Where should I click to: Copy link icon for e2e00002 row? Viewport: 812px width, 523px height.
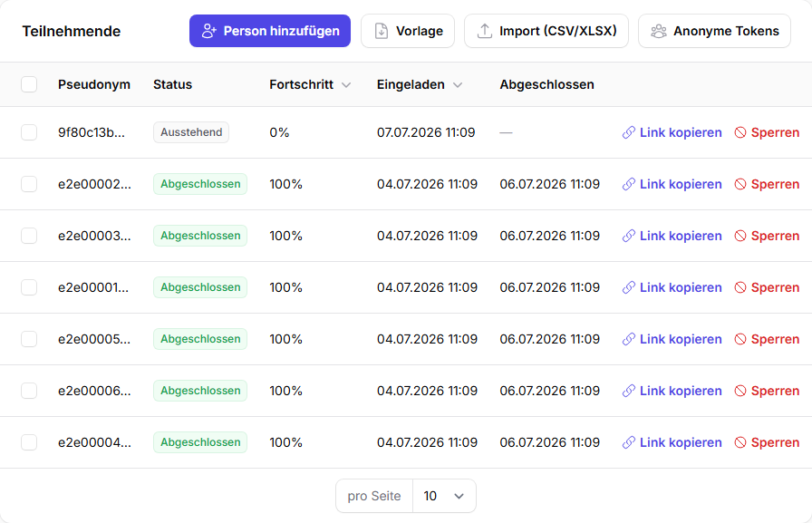pyautogui.click(x=629, y=184)
